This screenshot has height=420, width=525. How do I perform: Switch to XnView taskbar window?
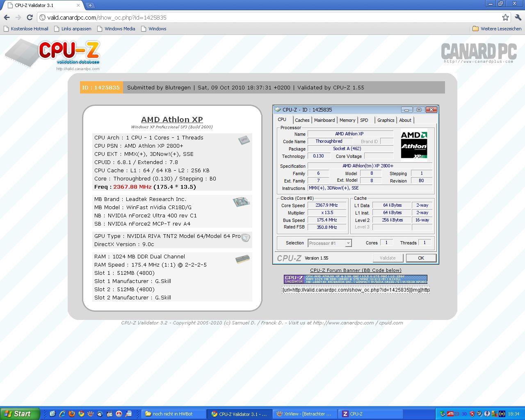coord(304,414)
